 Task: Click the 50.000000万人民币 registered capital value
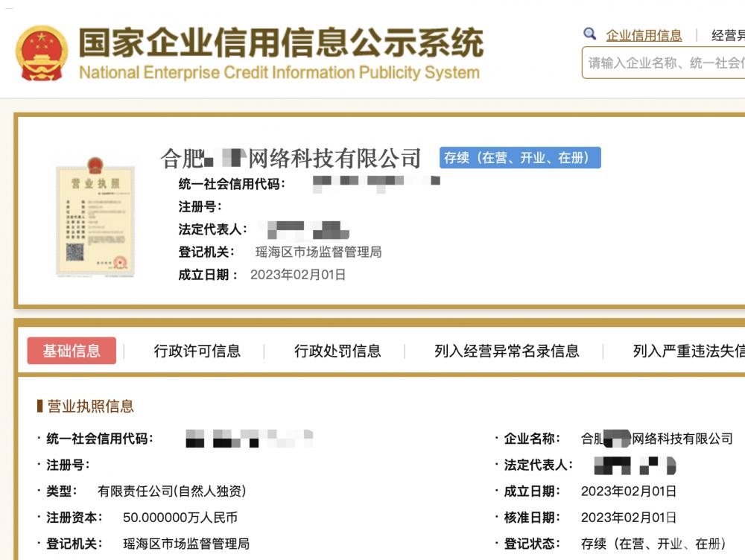(x=180, y=517)
